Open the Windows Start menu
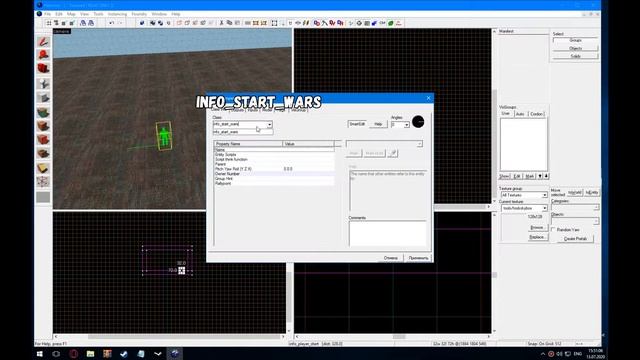 tap(40, 354)
